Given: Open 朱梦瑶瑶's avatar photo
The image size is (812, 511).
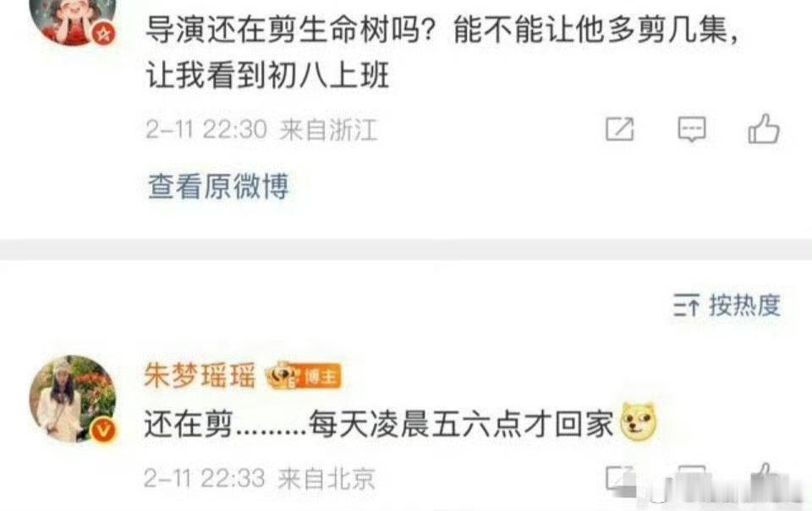Looking at the screenshot, I should click(73, 398).
